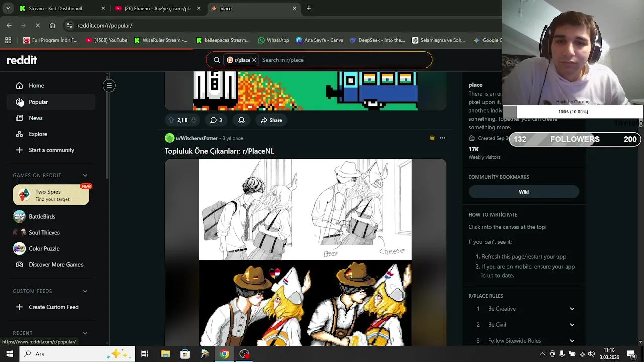Downvote the post with 2,1 B votes

tap(194, 120)
